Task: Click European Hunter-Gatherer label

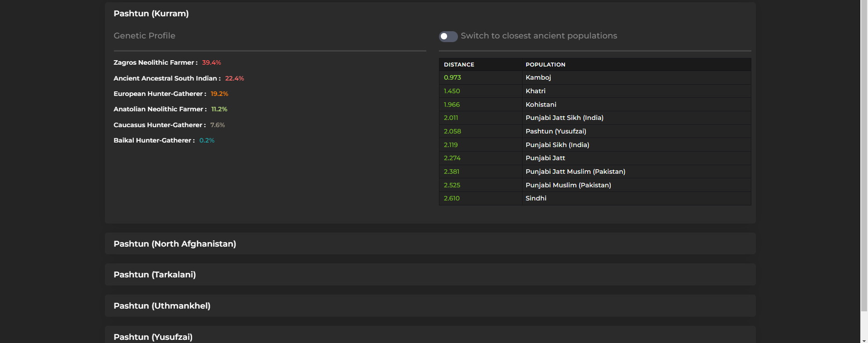Action: pos(160,94)
